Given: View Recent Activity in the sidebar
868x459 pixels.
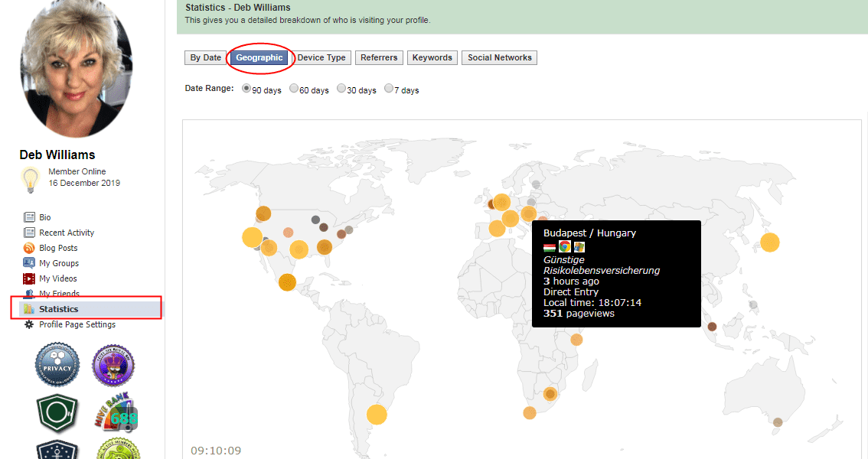Looking at the screenshot, I should click(67, 233).
